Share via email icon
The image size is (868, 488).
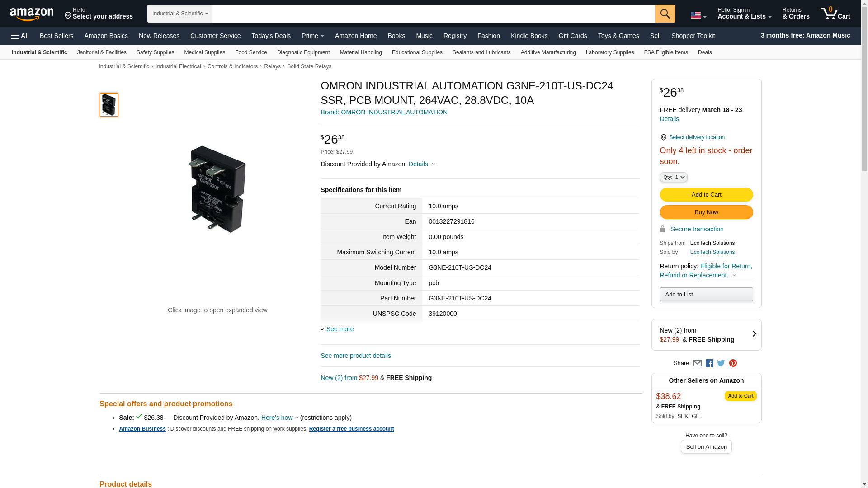point(697,363)
